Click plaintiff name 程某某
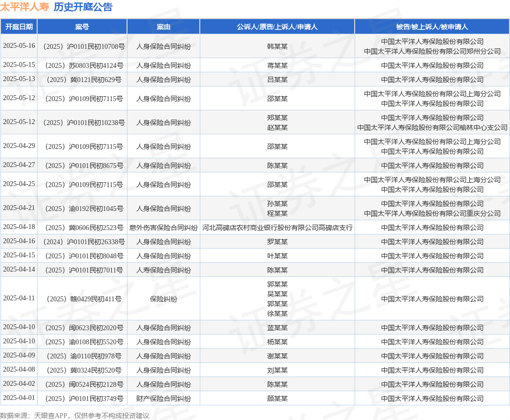The width and height of the screenshot is (510, 420). click(x=277, y=213)
